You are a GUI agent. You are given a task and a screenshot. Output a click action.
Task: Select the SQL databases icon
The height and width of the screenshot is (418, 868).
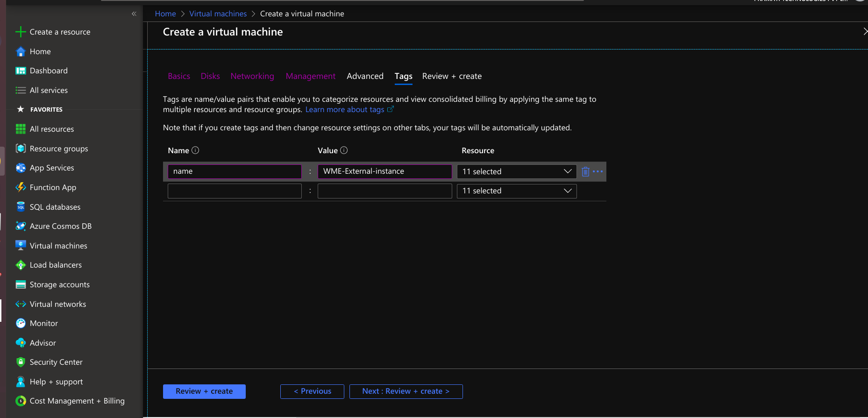(21, 207)
